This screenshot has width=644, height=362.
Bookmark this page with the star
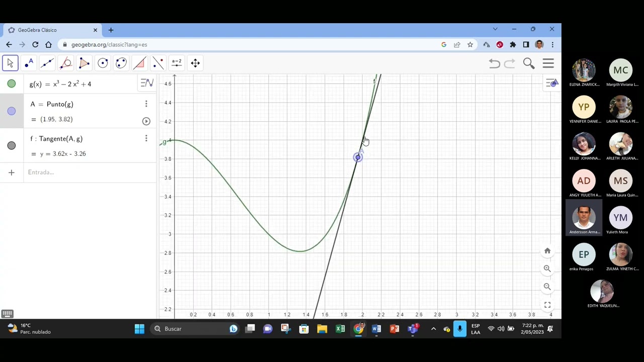470,45
